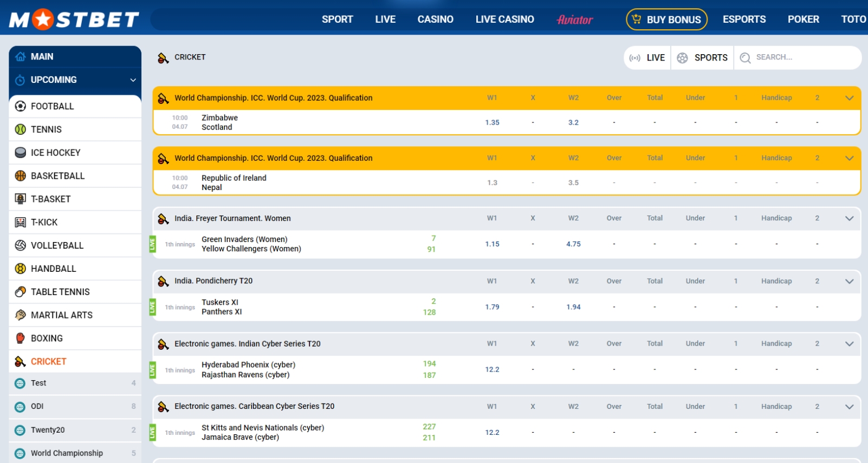The image size is (868, 463).
Task: Click the table tennis paddle icon
Action: click(x=20, y=292)
